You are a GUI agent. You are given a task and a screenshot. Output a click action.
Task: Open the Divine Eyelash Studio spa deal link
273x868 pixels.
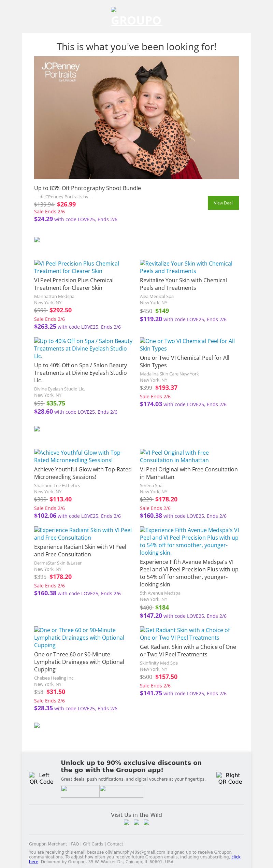(x=83, y=348)
